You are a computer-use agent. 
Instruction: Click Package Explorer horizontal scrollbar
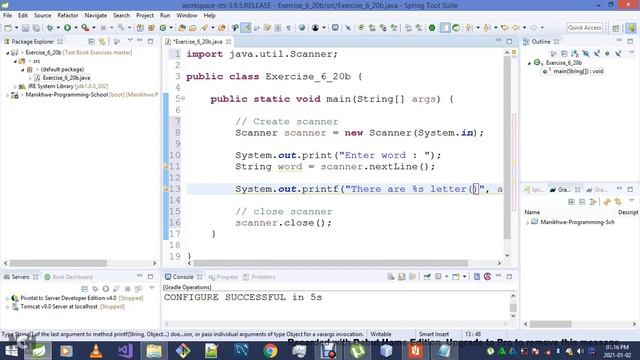pyautogui.click(x=58, y=263)
